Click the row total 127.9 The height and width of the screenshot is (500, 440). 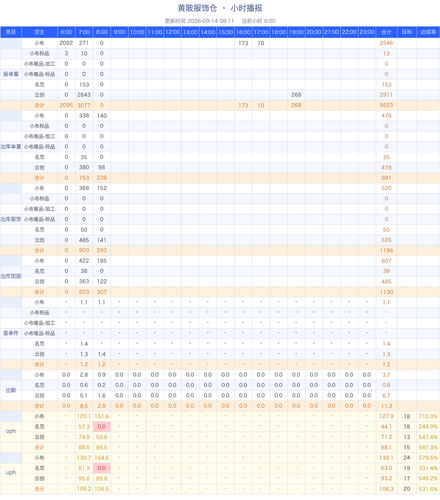click(386, 416)
